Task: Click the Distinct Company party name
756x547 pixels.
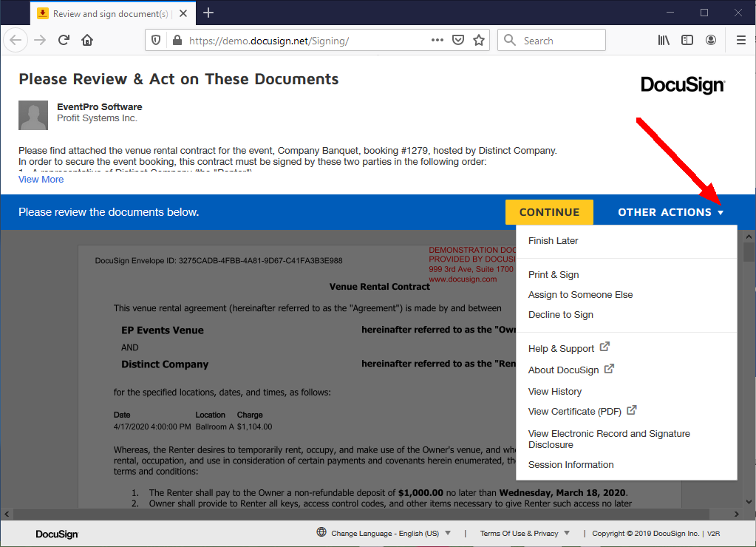Action: 165,364
